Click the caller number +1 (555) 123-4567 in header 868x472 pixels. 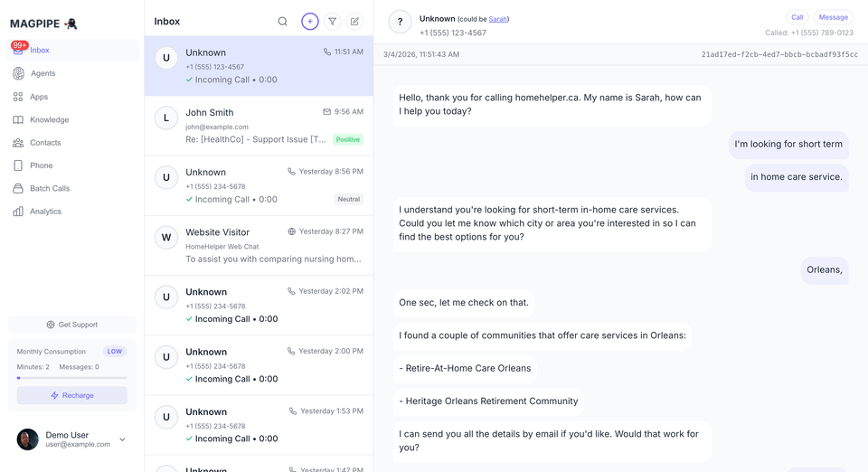453,33
